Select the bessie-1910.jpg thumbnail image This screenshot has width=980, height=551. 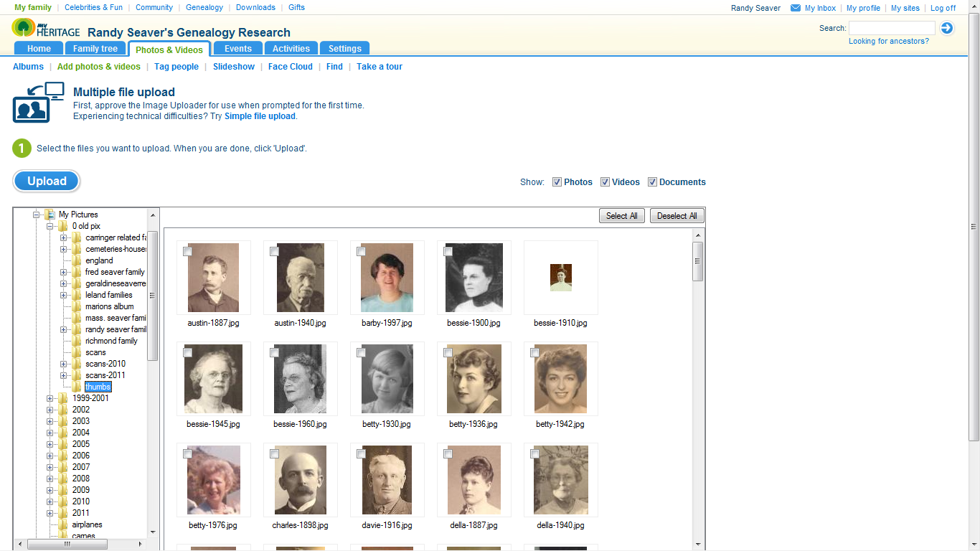(x=561, y=278)
